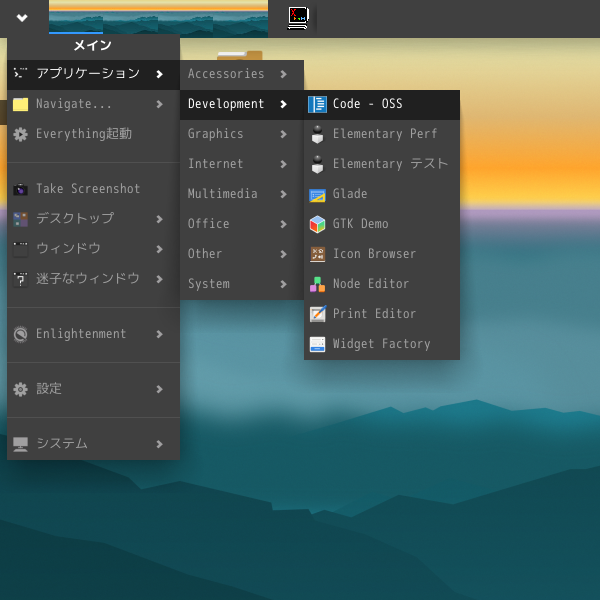Click the Print Editor icon
This screenshot has width=600, height=600.
click(317, 314)
